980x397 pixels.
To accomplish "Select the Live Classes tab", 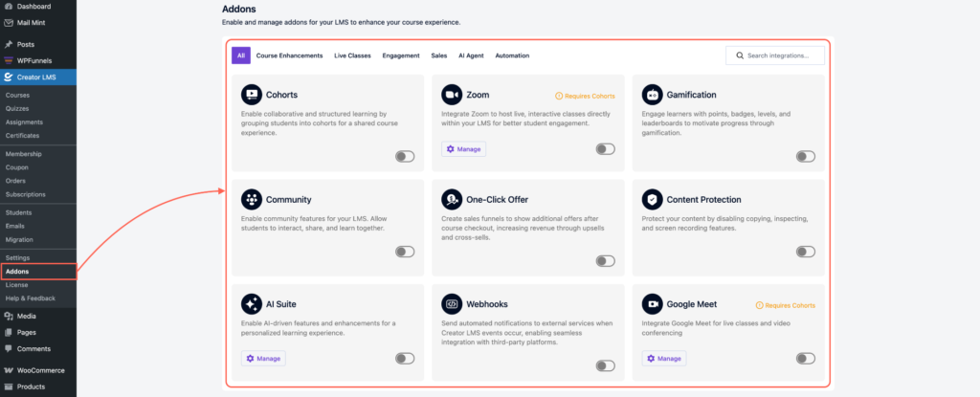I will click(352, 55).
